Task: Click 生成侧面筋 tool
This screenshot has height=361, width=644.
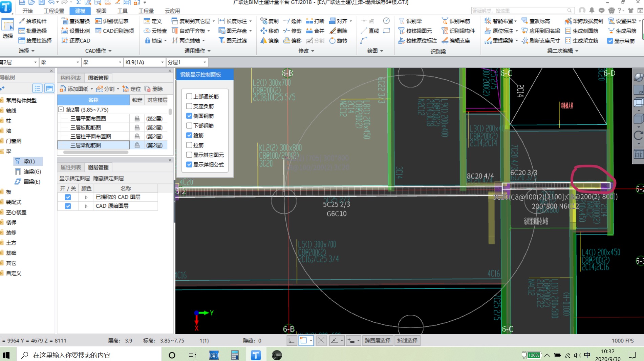Action: [x=581, y=31]
